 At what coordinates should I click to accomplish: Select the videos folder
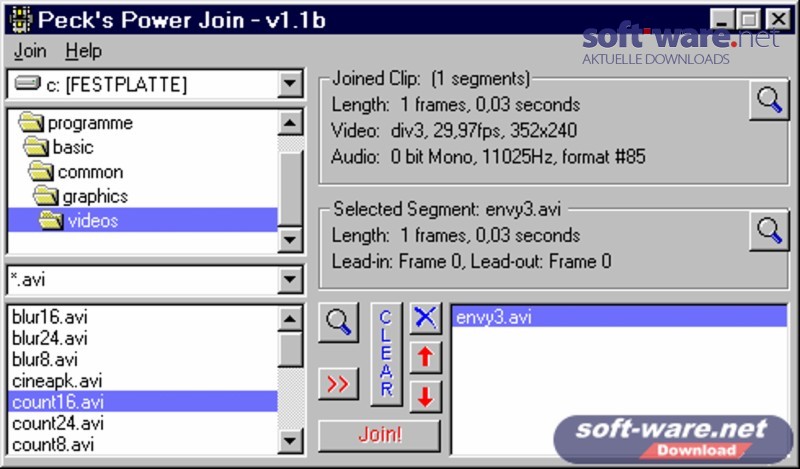pos(143,220)
